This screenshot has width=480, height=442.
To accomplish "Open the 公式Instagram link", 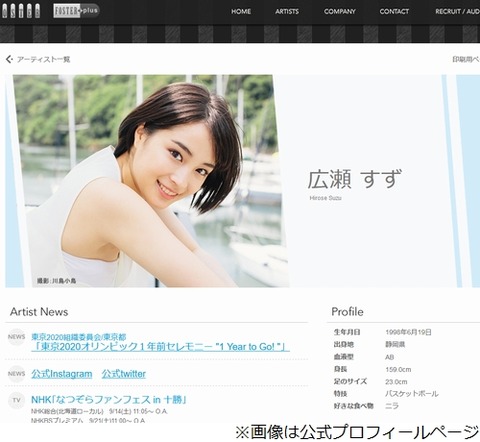I will tap(62, 374).
